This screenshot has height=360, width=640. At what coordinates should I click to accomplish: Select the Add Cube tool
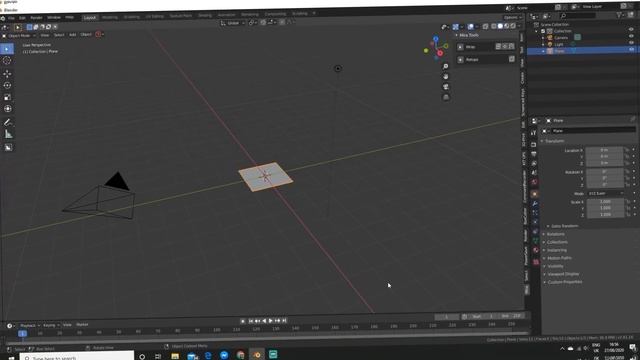(8, 147)
